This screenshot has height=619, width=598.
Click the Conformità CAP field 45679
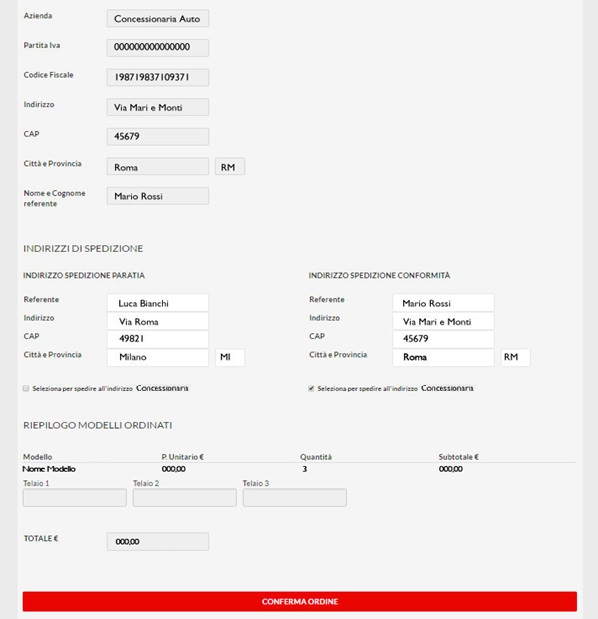coord(443,339)
